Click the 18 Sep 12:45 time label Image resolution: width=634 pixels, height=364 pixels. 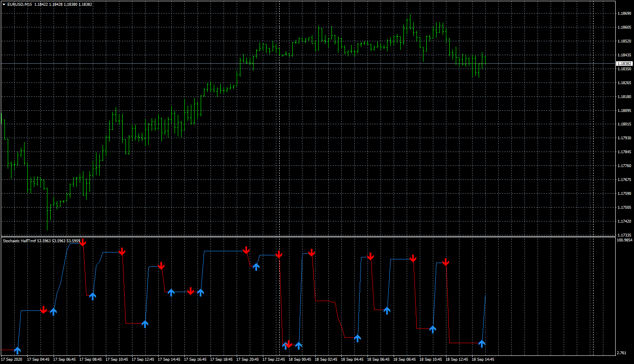coord(457,360)
